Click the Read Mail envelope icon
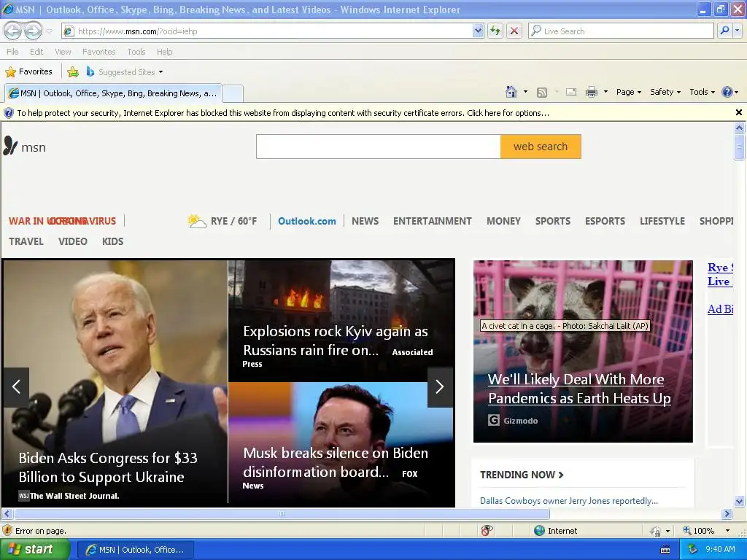Image resolution: width=747 pixels, height=560 pixels. (x=571, y=92)
